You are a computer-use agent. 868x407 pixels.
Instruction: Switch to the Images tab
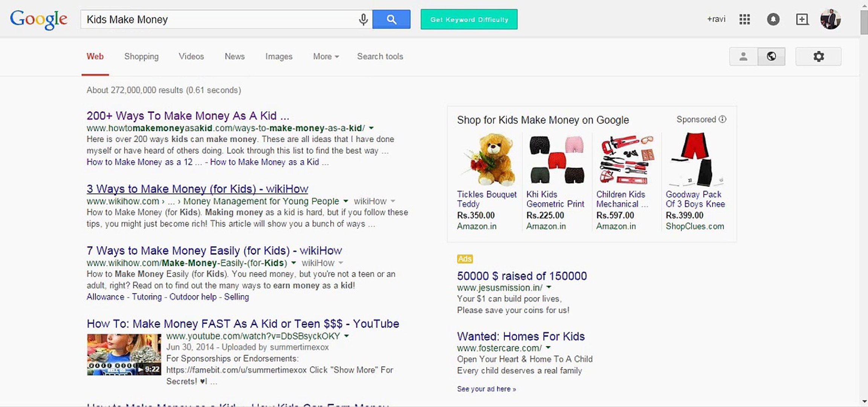[278, 57]
